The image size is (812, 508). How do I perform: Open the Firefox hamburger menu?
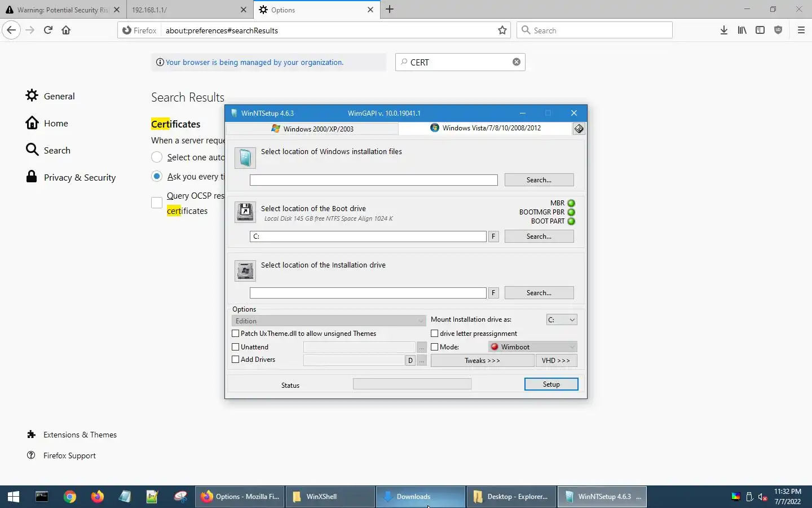click(801, 30)
